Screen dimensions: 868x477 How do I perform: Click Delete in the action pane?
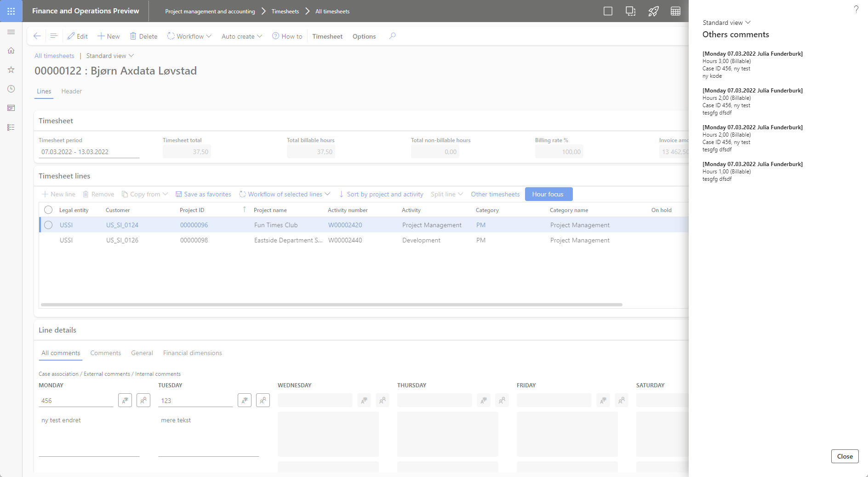pos(143,36)
